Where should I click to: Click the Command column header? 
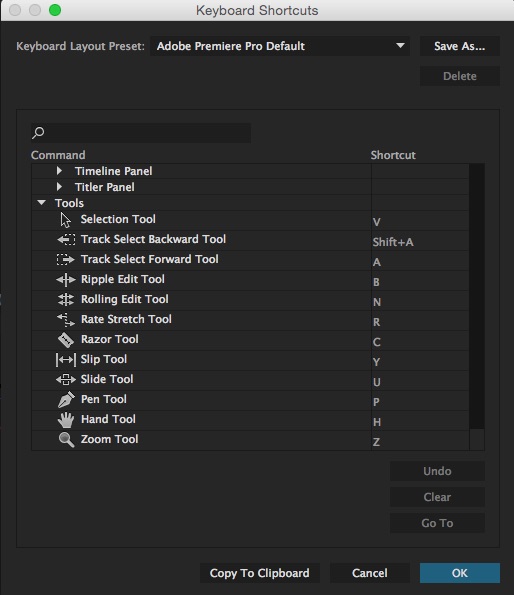click(x=58, y=155)
